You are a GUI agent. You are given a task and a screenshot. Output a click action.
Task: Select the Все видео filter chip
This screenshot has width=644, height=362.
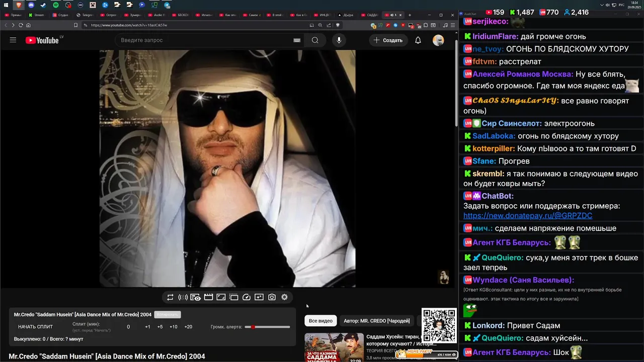pyautogui.click(x=320, y=321)
